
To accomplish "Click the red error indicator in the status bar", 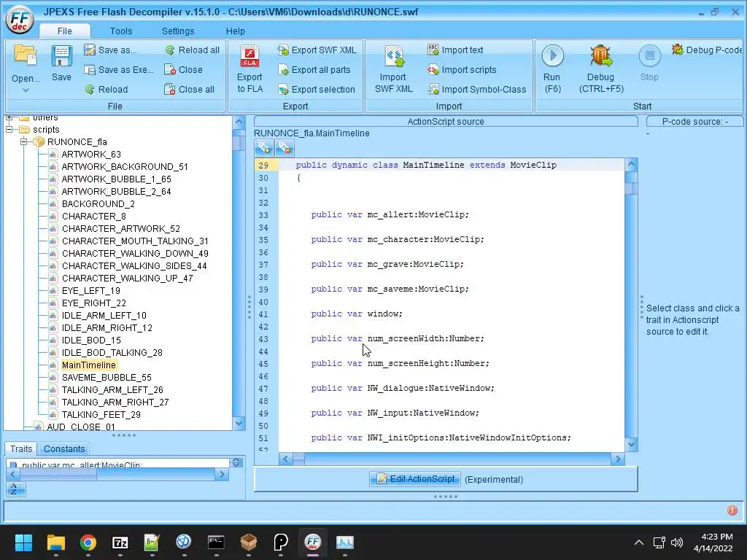I will pyautogui.click(x=732, y=510).
